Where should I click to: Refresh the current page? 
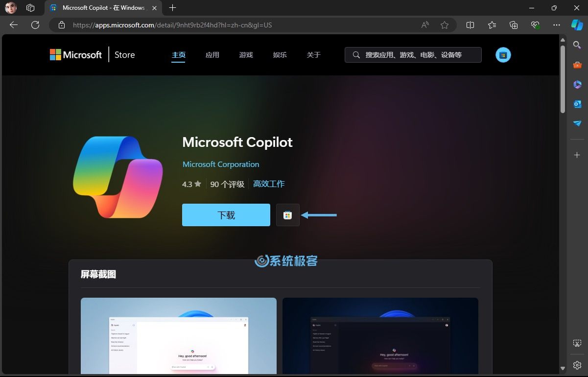point(35,25)
